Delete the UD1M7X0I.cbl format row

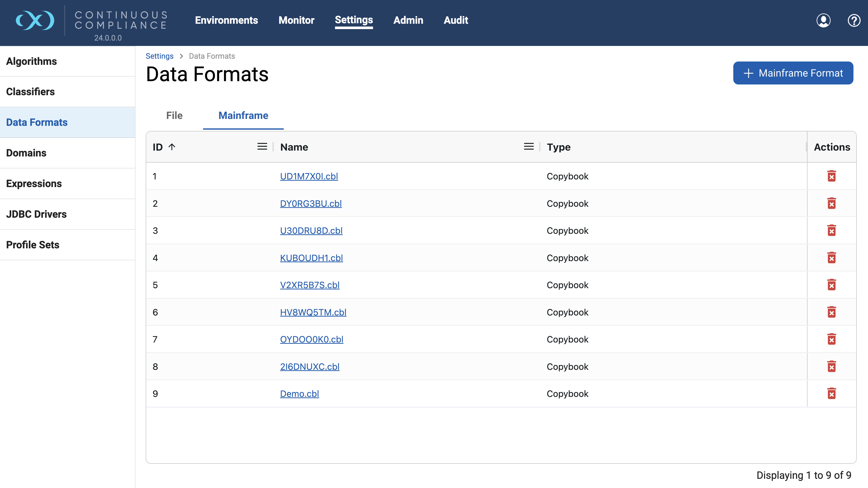coord(831,176)
